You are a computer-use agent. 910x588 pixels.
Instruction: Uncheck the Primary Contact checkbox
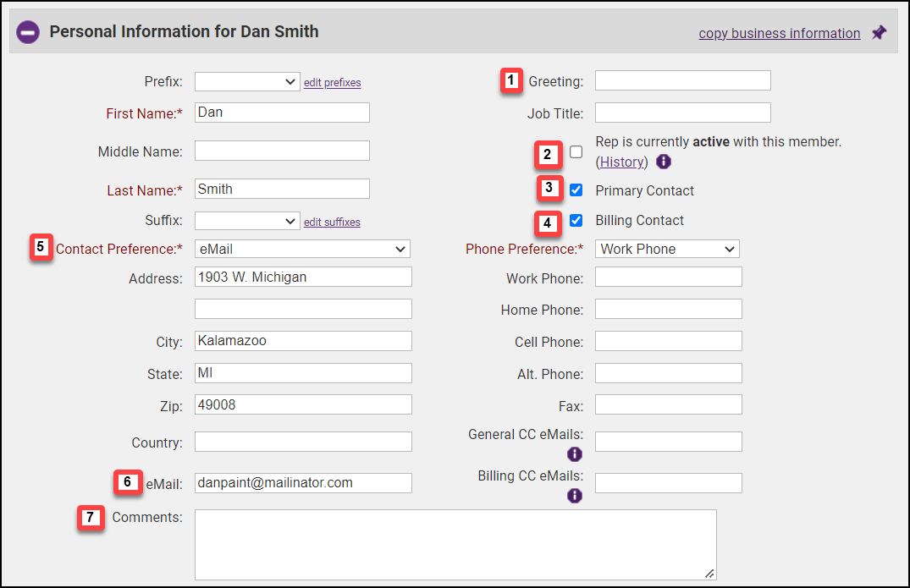point(576,190)
